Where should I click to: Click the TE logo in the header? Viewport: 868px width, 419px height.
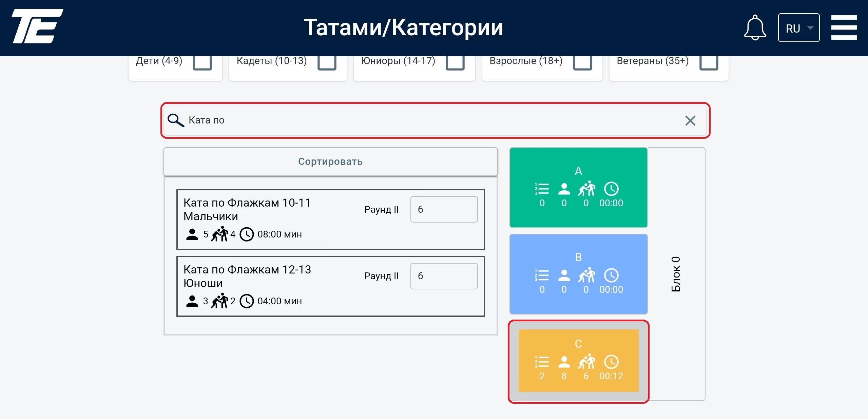(37, 26)
